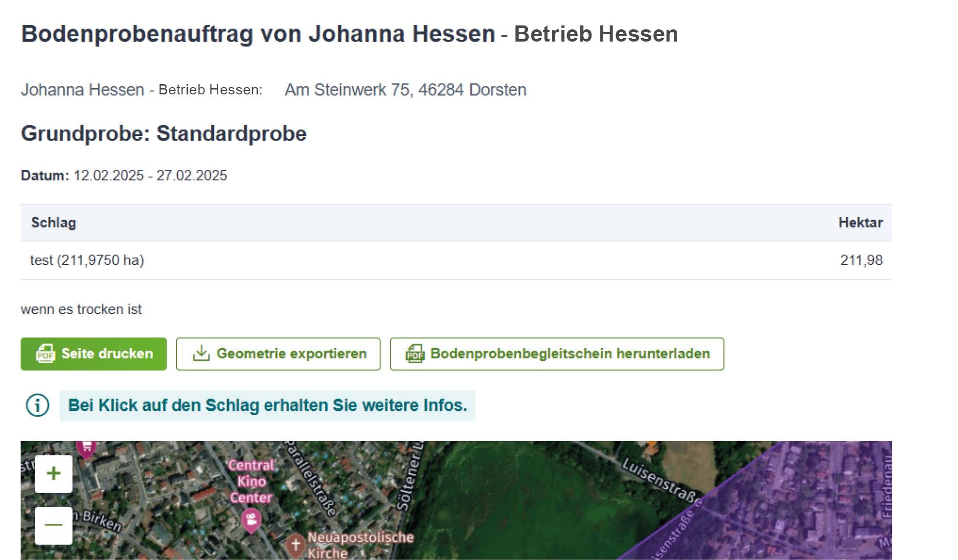This screenshot has height=560, width=958.
Task: Click Geometrie exportieren button
Action: 278,354
